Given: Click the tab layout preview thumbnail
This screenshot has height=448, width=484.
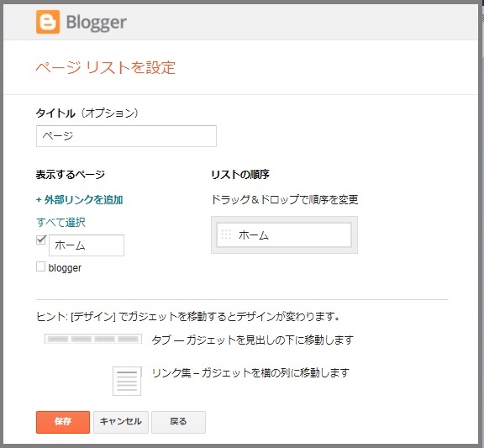Looking at the screenshot, I should (93, 339).
